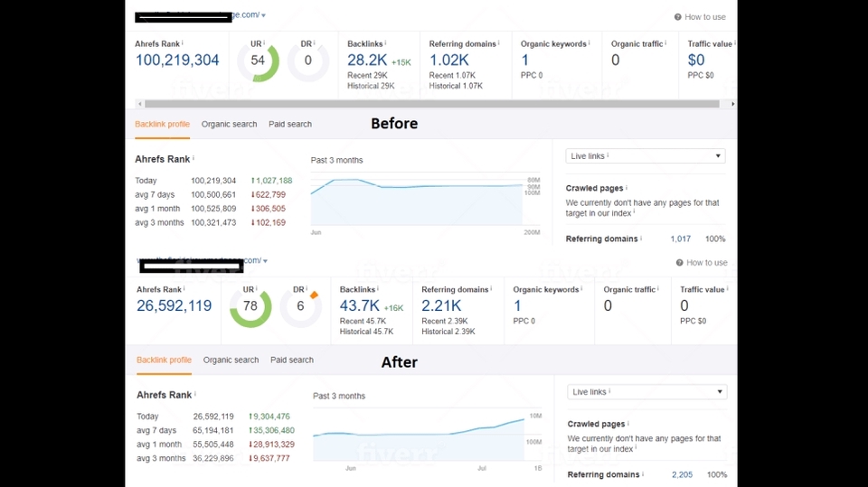868x487 pixels.
Task: Click the UR 78 circular gauge
Action: point(250,306)
